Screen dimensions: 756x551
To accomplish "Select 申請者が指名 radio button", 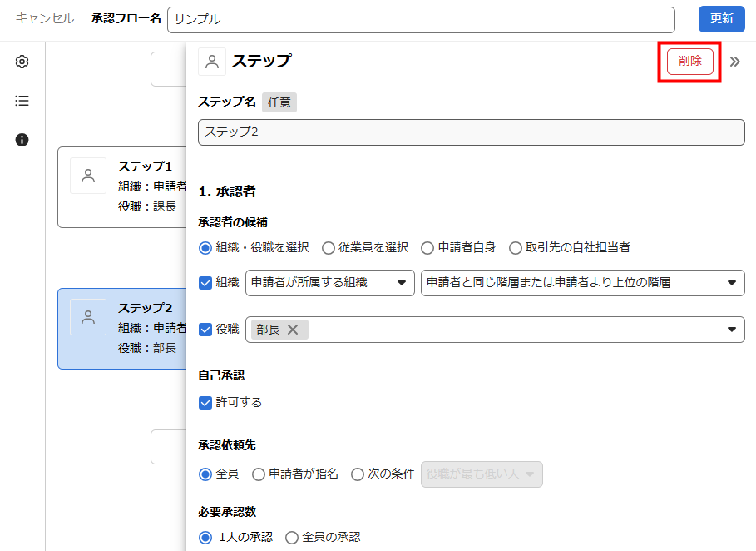I will coord(259,474).
